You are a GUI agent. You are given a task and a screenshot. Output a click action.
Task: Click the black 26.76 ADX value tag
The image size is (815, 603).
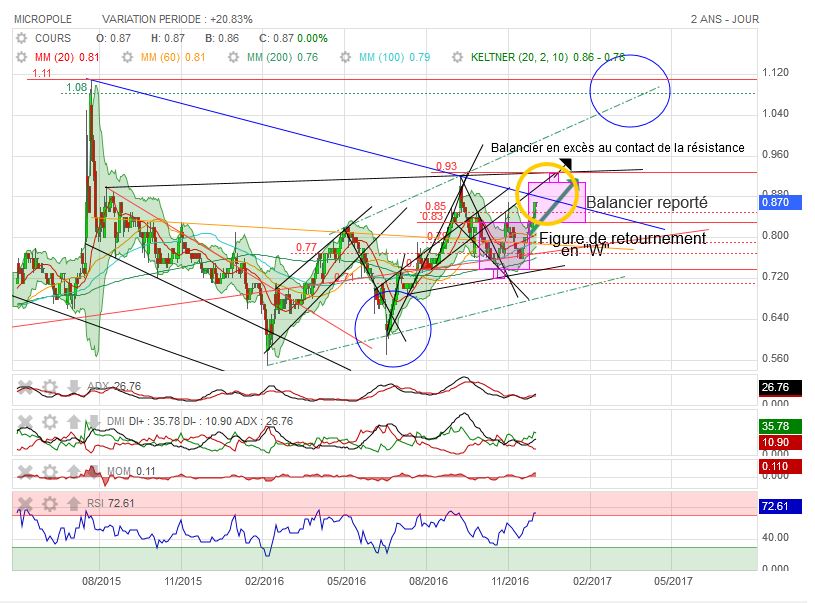click(x=781, y=387)
